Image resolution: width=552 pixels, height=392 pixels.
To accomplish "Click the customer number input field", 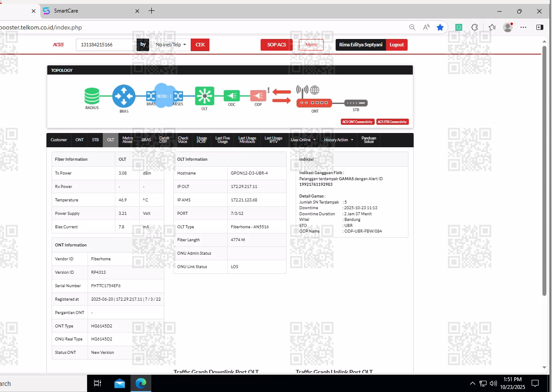I will 106,45.
